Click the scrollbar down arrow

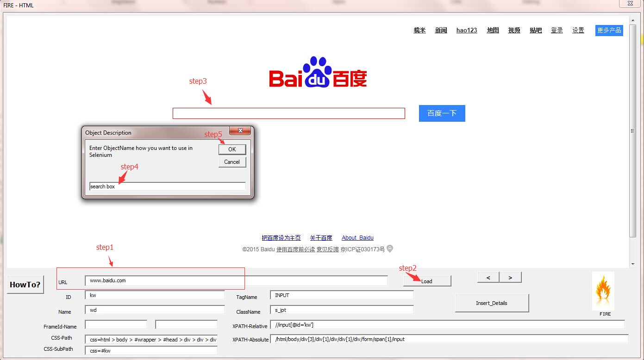point(633,264)
